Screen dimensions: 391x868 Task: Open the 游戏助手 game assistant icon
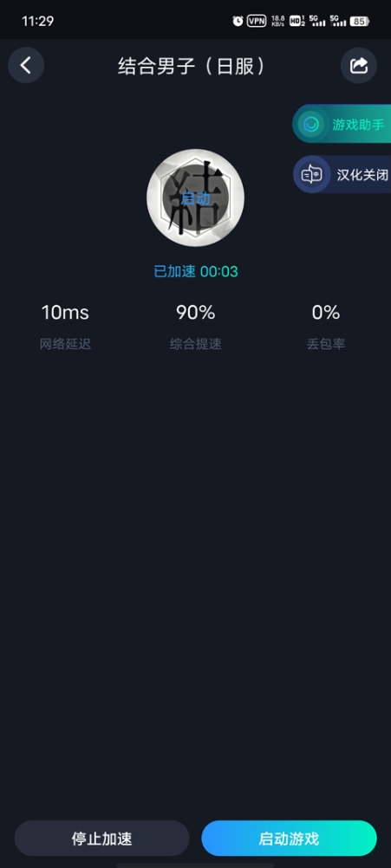click(x=312, y=124)
